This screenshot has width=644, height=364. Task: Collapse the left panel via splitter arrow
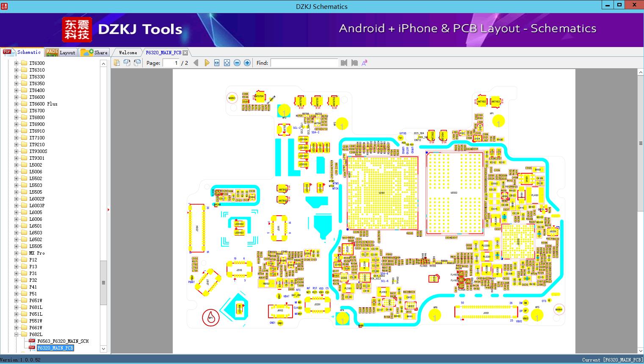109,210
